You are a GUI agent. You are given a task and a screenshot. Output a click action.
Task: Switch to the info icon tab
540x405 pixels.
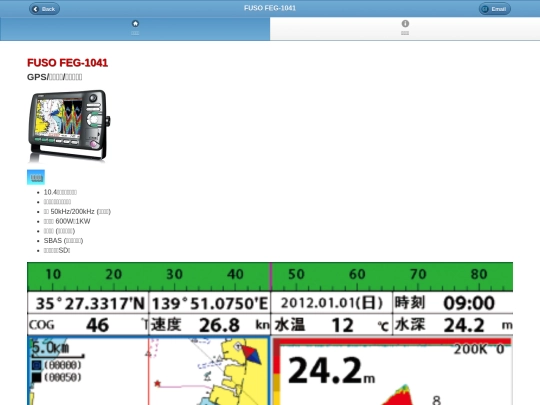405,28
